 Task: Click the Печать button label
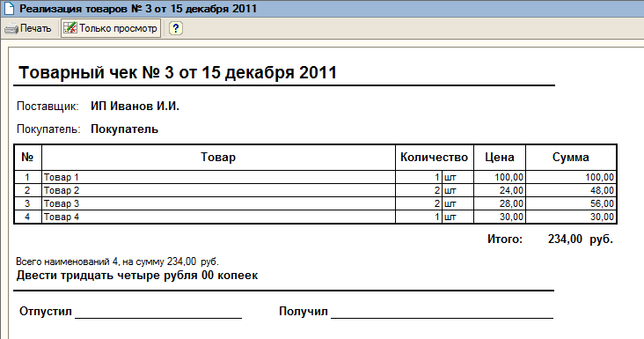coord(36,28)
